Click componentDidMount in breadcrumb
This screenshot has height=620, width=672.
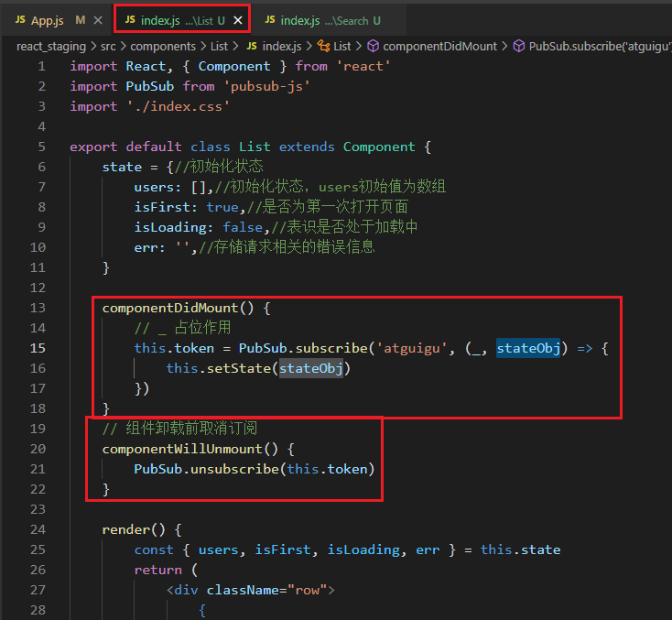pyautogui.click(x=439, y=47)
